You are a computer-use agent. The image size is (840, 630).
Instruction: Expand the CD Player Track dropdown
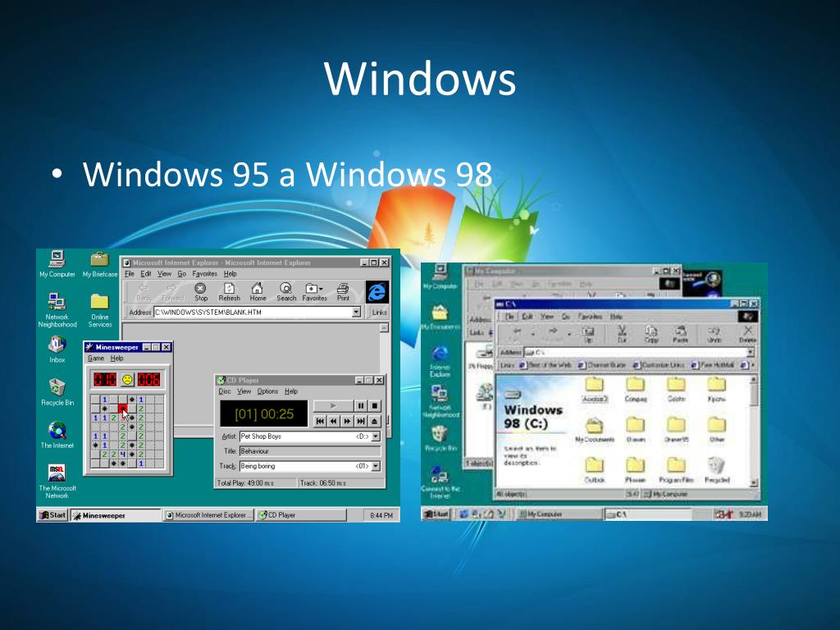pyautogui.click(x=376, y=466)
